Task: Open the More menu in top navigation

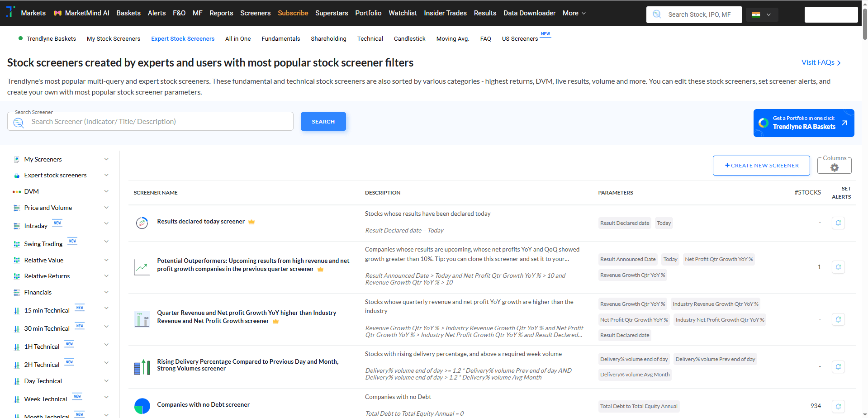Action: point(574,13)
